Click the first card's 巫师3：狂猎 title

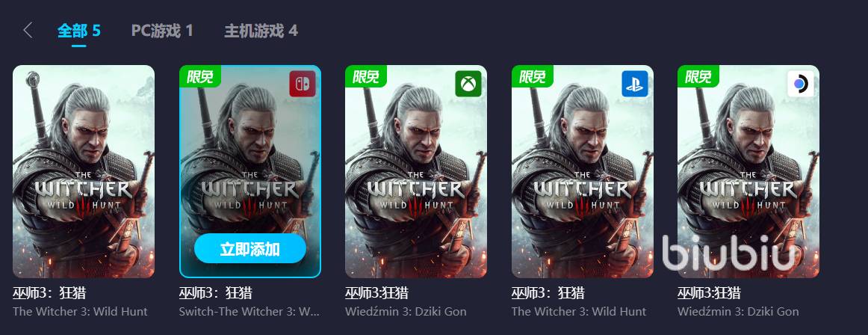(x=49, y=293)
